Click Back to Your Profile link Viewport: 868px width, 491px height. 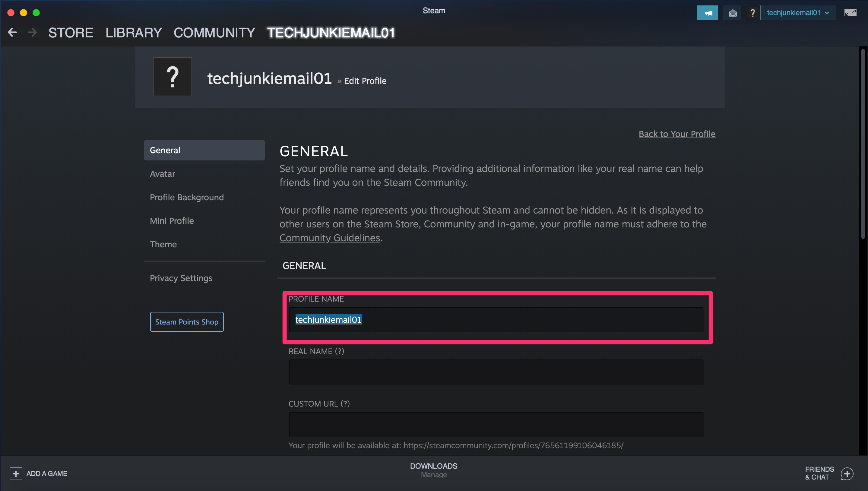point(676,134)
